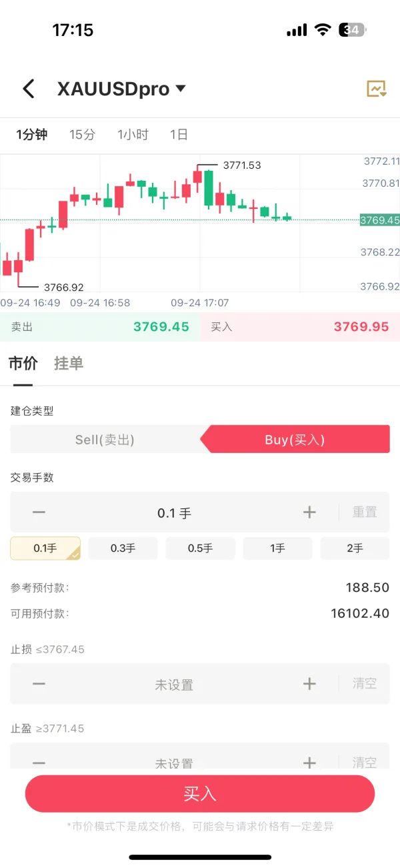The height and width of the screenshot is (868, 400).
Task: Select the Buy(买入) position type
Action: click(295, 440)
